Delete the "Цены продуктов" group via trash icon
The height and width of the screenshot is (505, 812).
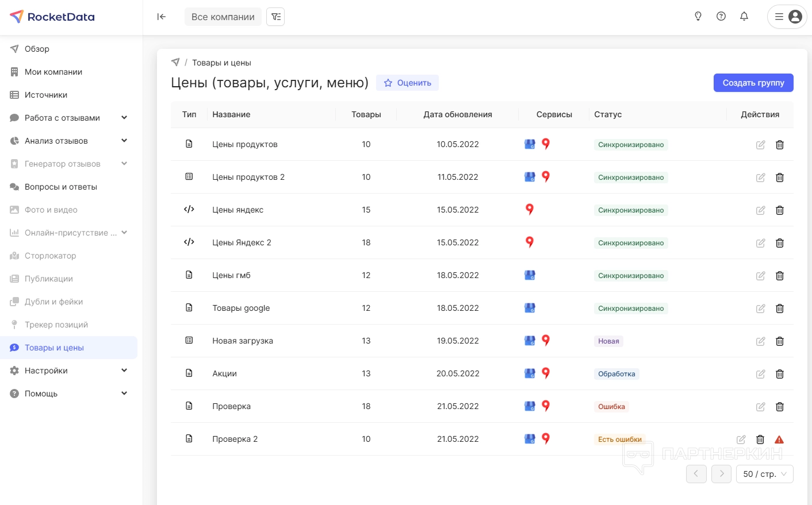(779, 145)
